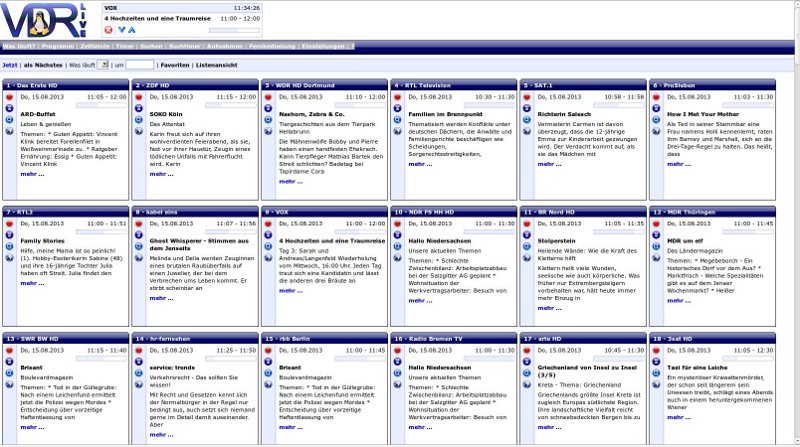Record Familien im Brennpunkt with the red icon

[397, 97]
